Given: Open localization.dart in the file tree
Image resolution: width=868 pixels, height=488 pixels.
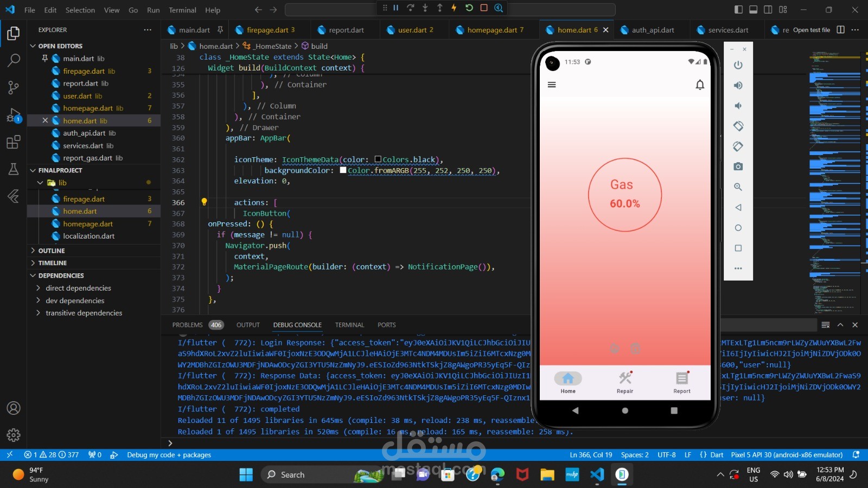Looking at the screenshot, I should [89, 236].
